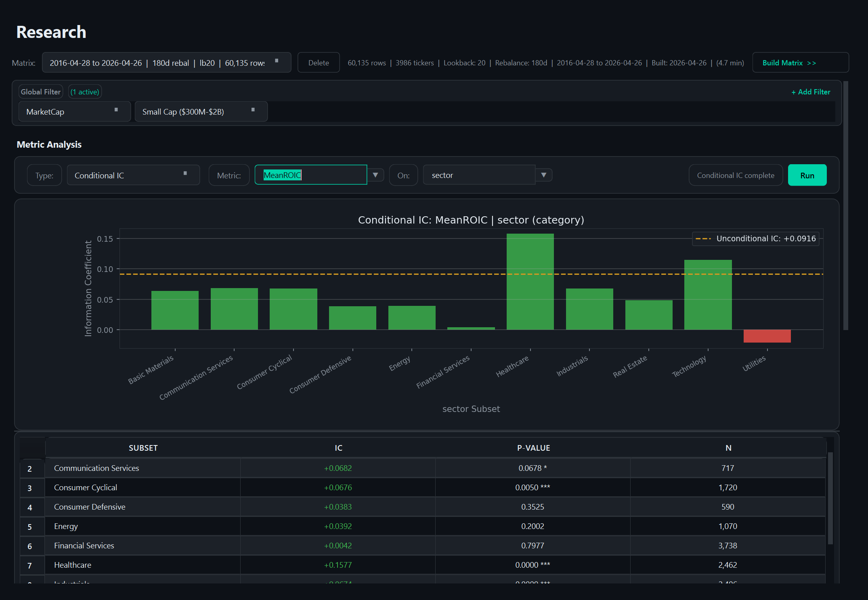Toggle the Unconditional IC legend entry on the chart

755,238
